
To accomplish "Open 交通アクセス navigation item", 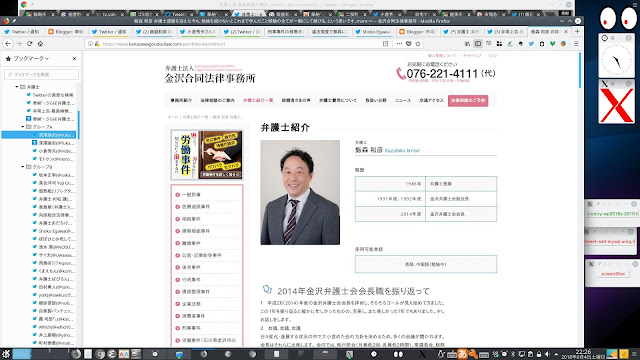I will point(431,100).
